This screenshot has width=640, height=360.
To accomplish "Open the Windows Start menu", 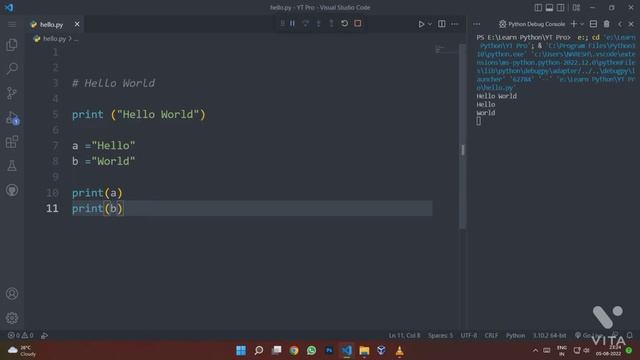I will [241, 350].
